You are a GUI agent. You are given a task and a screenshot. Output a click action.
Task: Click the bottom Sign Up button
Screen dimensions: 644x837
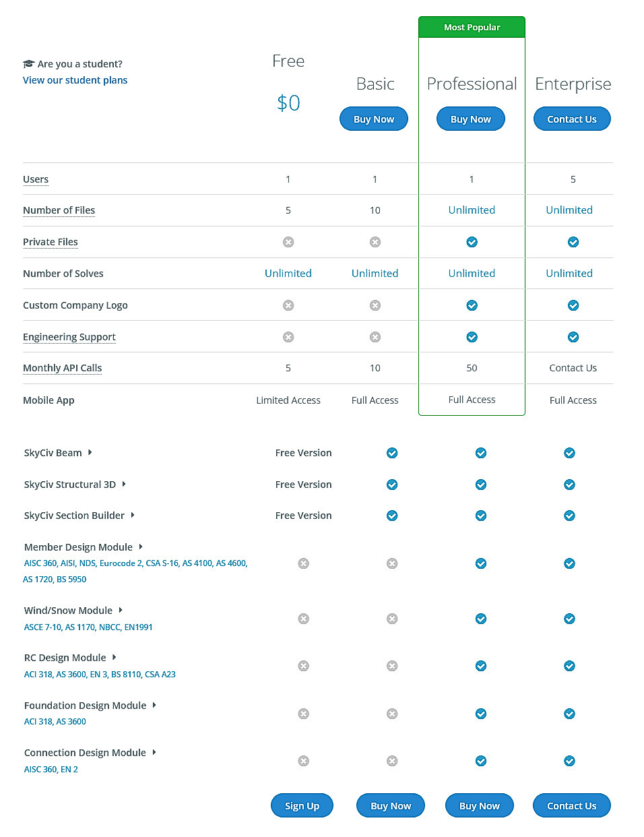(x=302, y=806)
